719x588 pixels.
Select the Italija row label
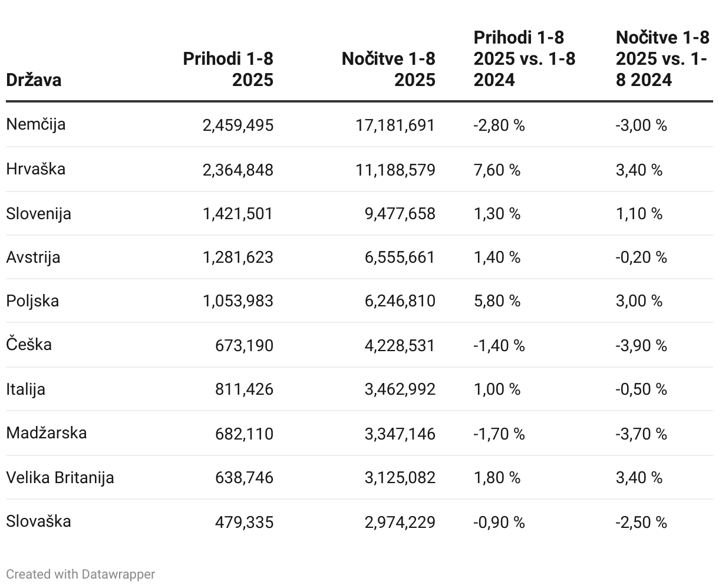(26, 389)
